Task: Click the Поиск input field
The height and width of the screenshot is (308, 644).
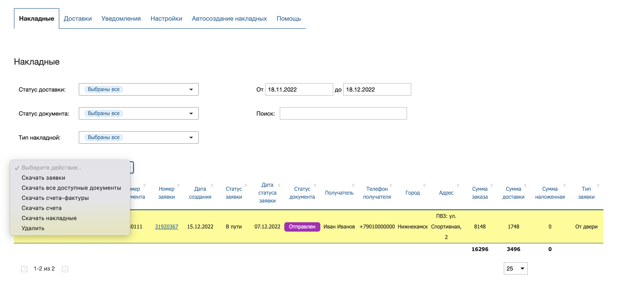Action: [x=343, y=113]
